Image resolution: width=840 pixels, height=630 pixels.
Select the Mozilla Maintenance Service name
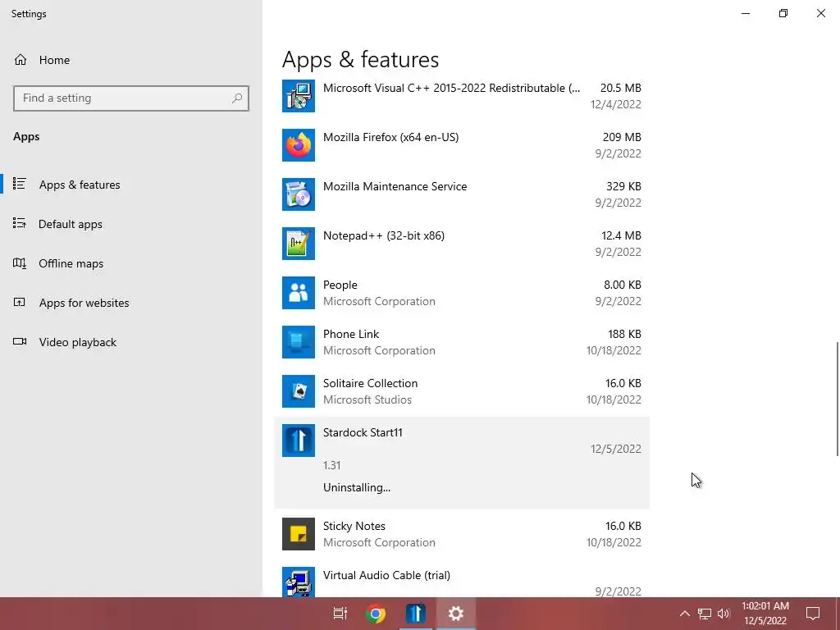[x=395, y=186]
